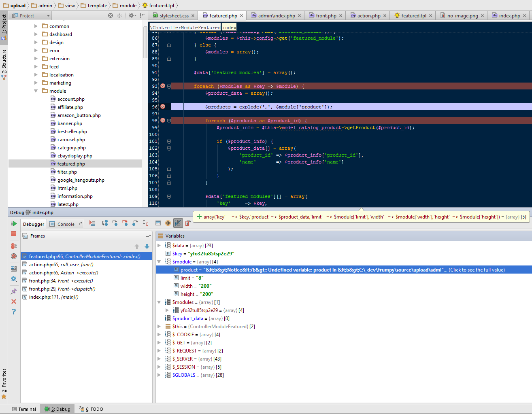
Task: Restore the Frames panel layout icon
Action: click(148, 236)
